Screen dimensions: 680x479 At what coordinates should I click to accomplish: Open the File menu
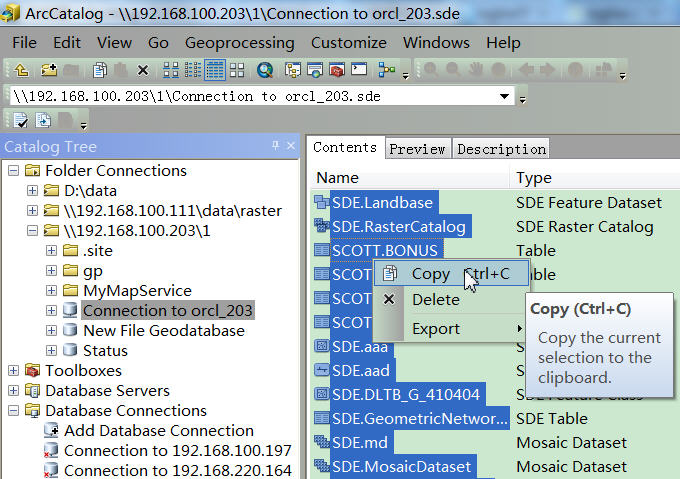(24, 42)
